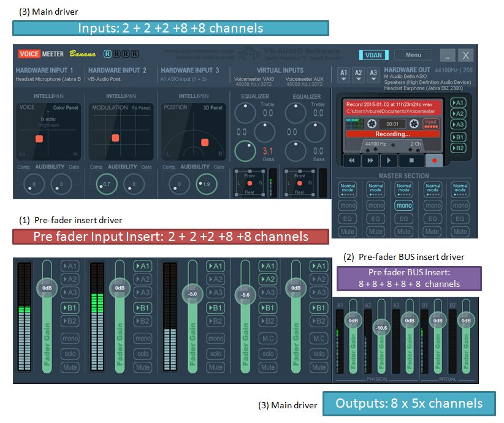
Task: Open the A3 hardware out device dropdown
Action: point(373,75)
